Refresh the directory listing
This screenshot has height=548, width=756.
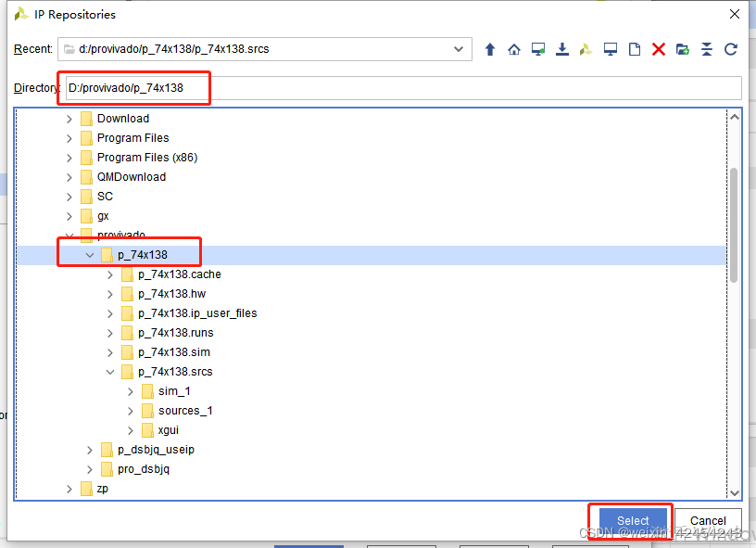click(731, 49)
